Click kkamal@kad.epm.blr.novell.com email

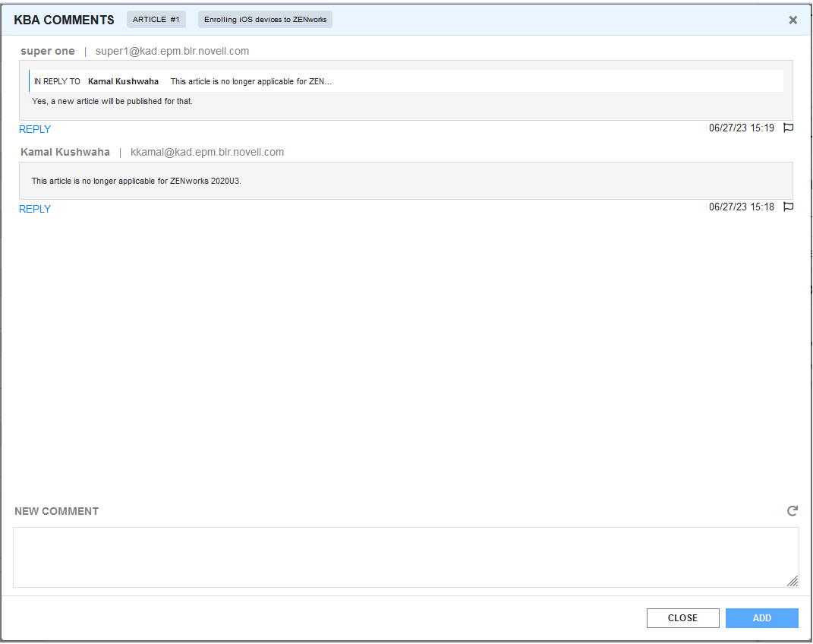click(x=207, y=152)
